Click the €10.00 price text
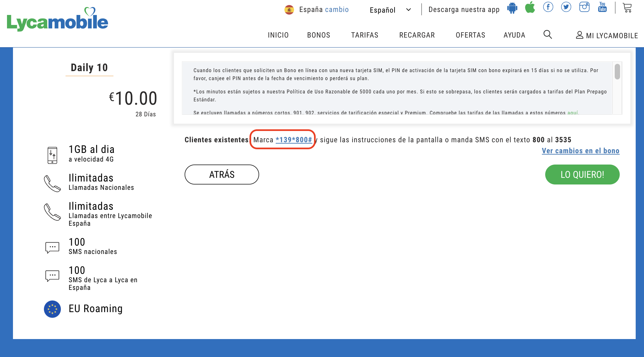644x357 pixels. click(133, 98)
